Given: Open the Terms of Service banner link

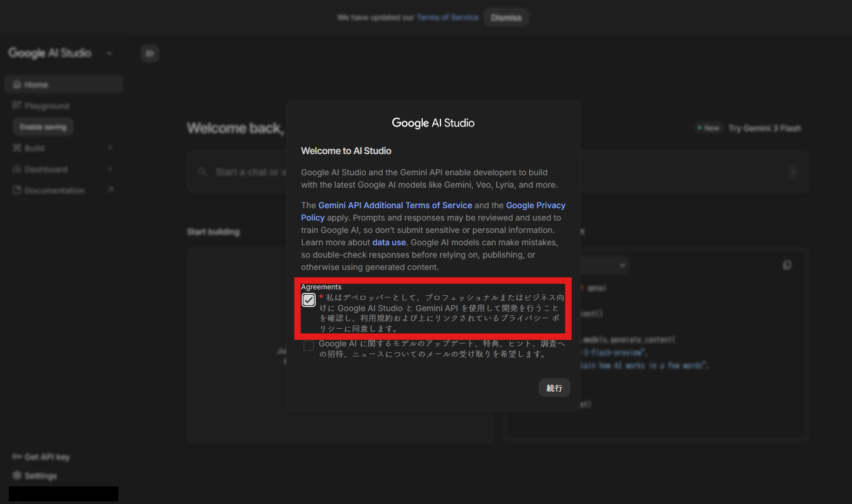Looking at the screenshot, I should (447, 18).
